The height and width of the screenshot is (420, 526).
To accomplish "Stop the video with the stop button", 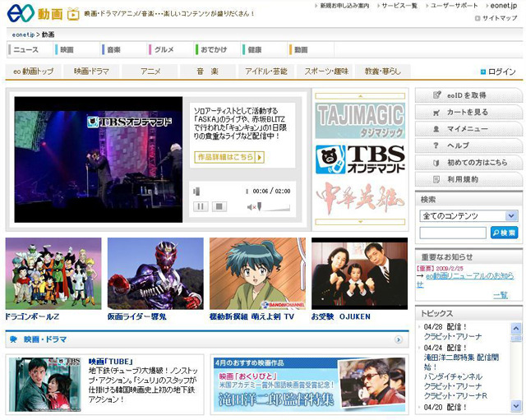I will 219,206.
